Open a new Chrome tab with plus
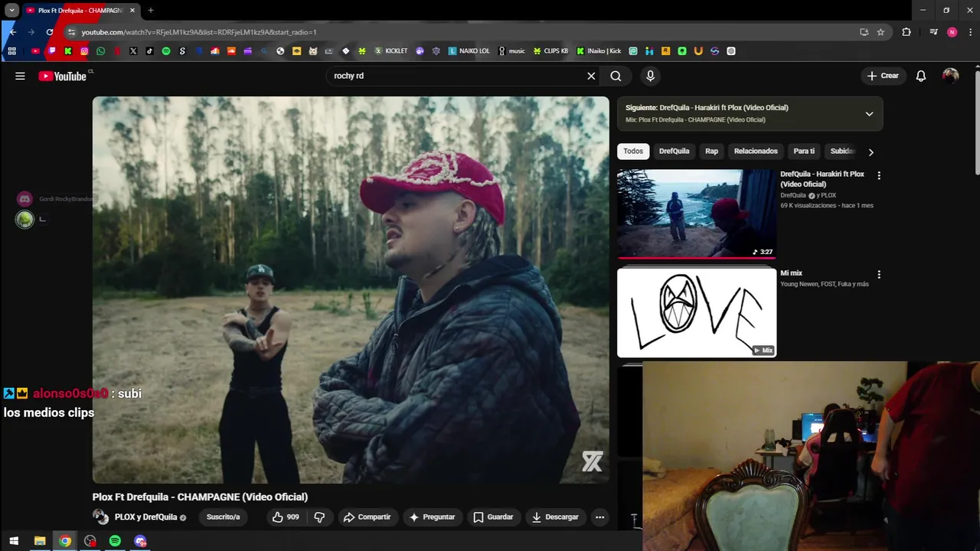 coord(151,10)
